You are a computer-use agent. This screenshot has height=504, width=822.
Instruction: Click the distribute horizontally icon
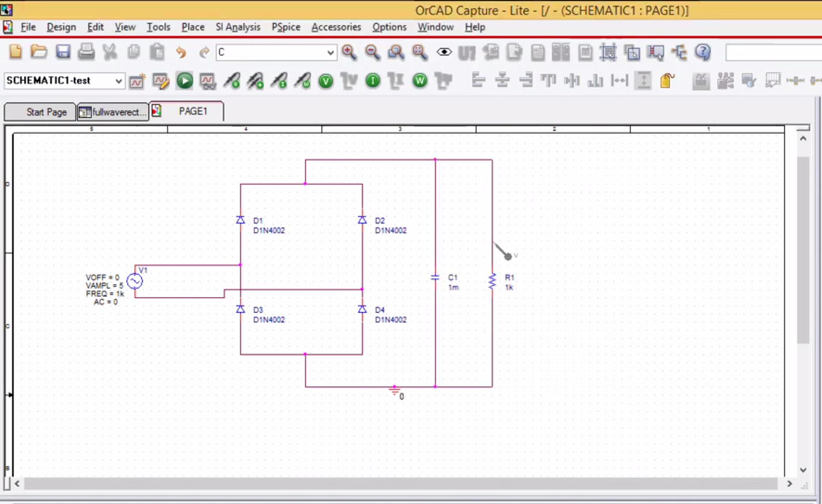tap(620, 81)
